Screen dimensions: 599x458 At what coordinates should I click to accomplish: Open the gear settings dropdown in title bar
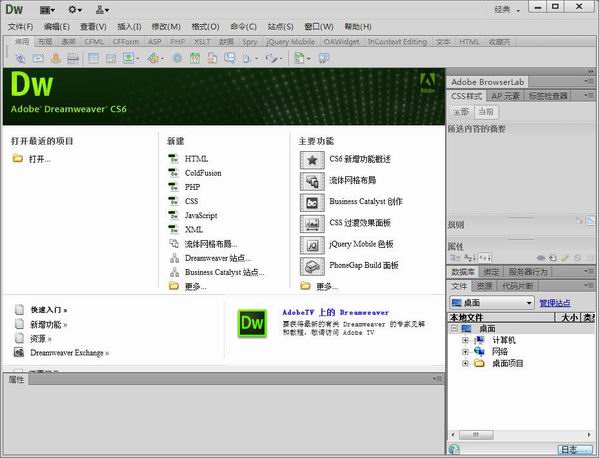tap(75, 10)
